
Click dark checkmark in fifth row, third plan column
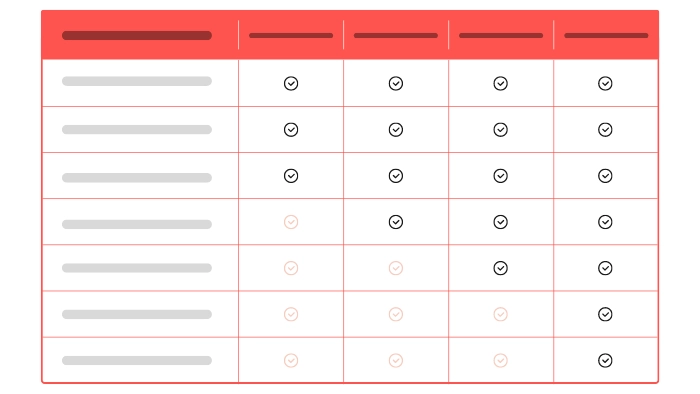coord(500,268)
